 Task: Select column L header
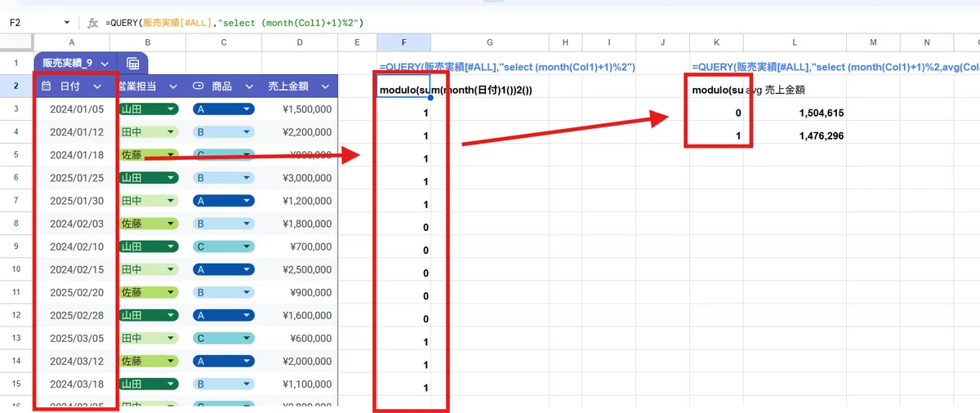(x=795, y=42)
